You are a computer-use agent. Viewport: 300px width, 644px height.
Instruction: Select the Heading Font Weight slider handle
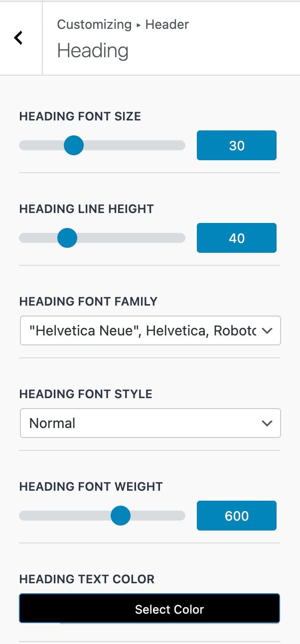(x=121, y=516)
